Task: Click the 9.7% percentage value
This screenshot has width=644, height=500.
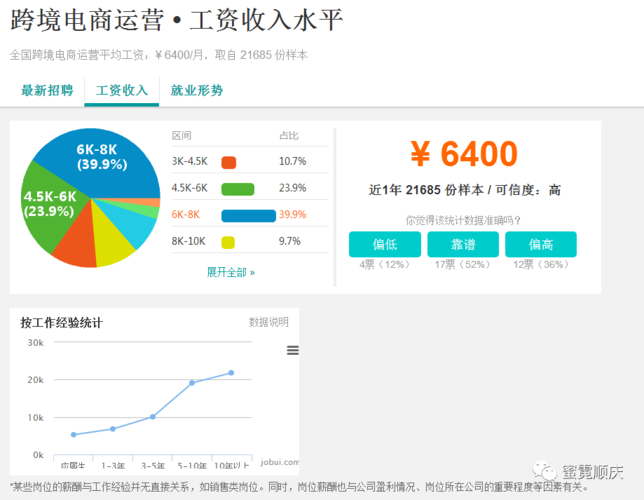Action: (290, 241)
